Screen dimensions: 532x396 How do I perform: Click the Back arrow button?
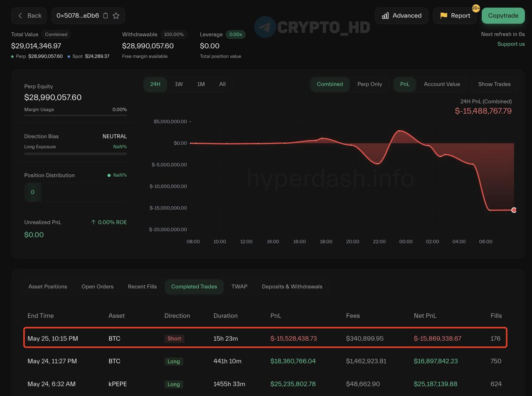(x=29, y=16)
